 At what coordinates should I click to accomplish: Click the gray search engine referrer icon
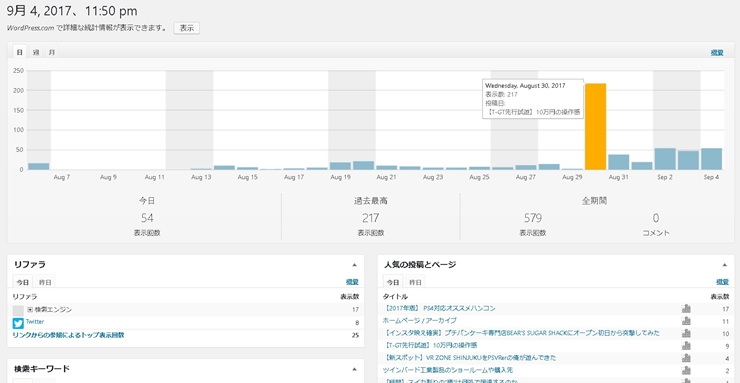point(18,310)
